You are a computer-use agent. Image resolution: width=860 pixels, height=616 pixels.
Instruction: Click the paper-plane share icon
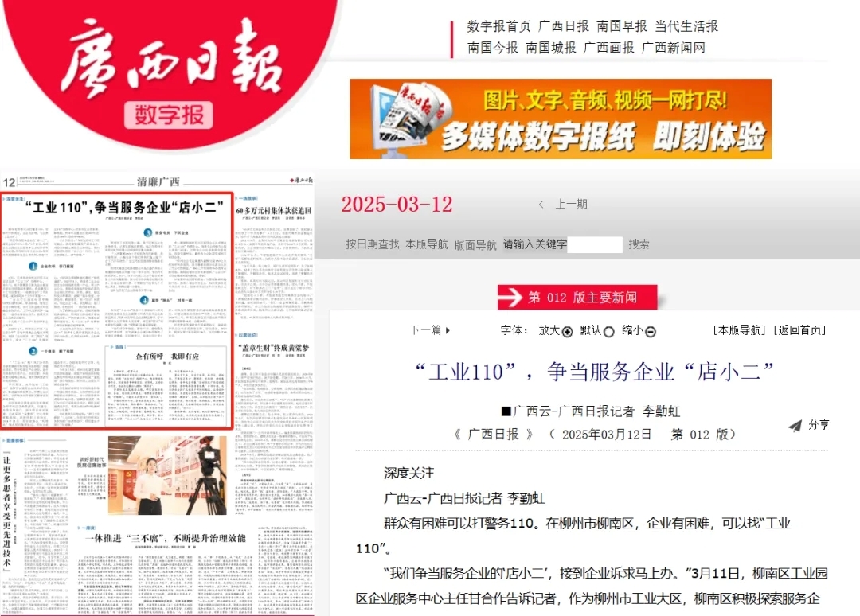tap(795, 426)
